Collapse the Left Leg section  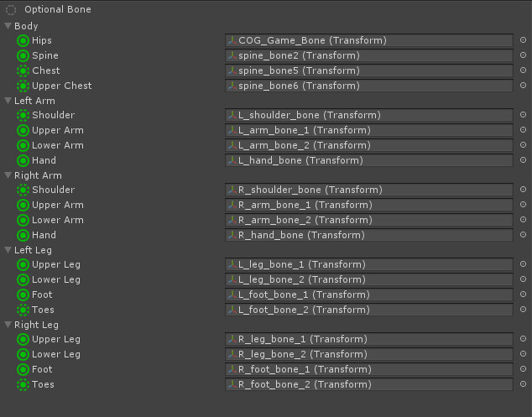point(8,250)
